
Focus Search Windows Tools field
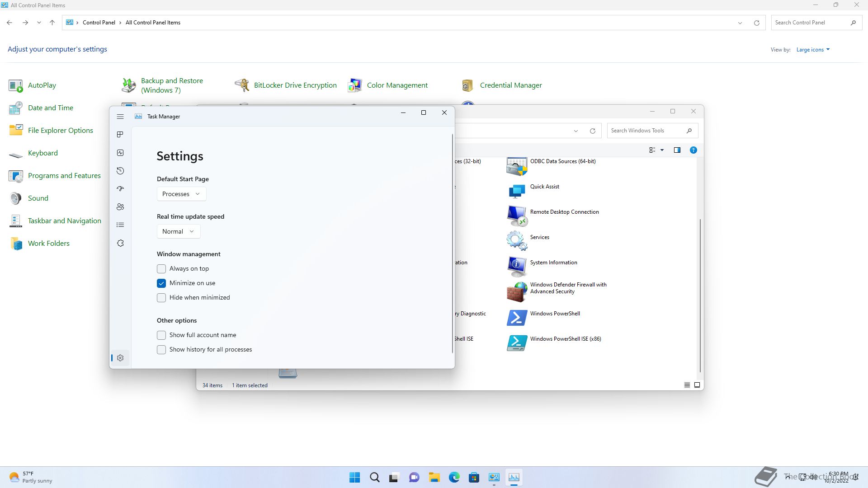coord(652,131)
